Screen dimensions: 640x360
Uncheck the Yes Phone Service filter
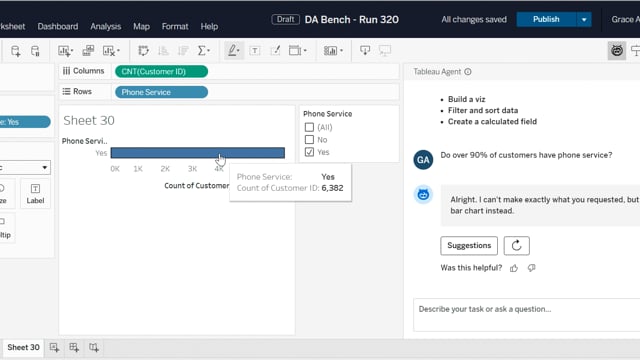(309, 152)
